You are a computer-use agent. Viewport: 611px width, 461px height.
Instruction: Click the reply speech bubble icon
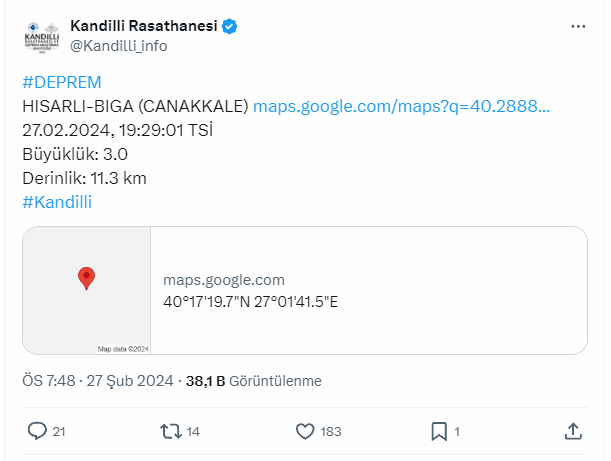coord(37,431)
